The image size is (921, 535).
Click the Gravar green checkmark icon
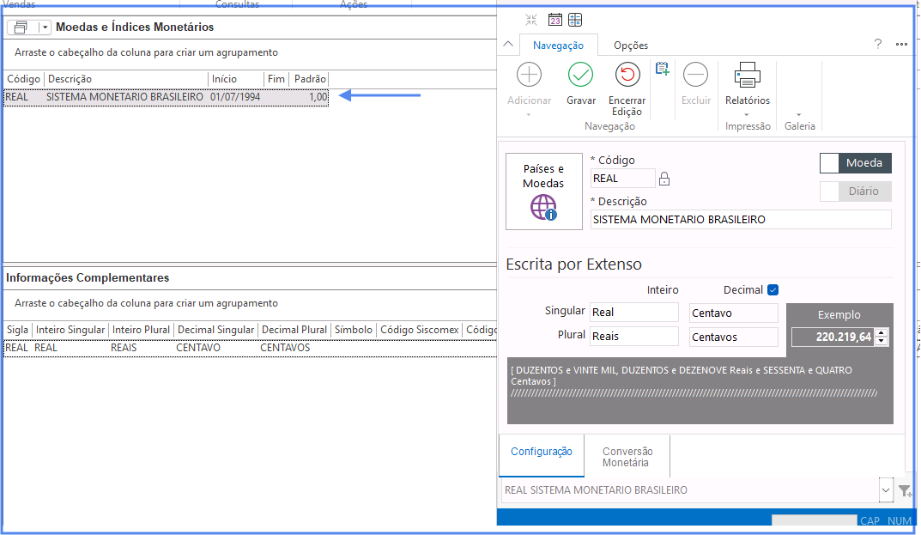pos(580,75)
